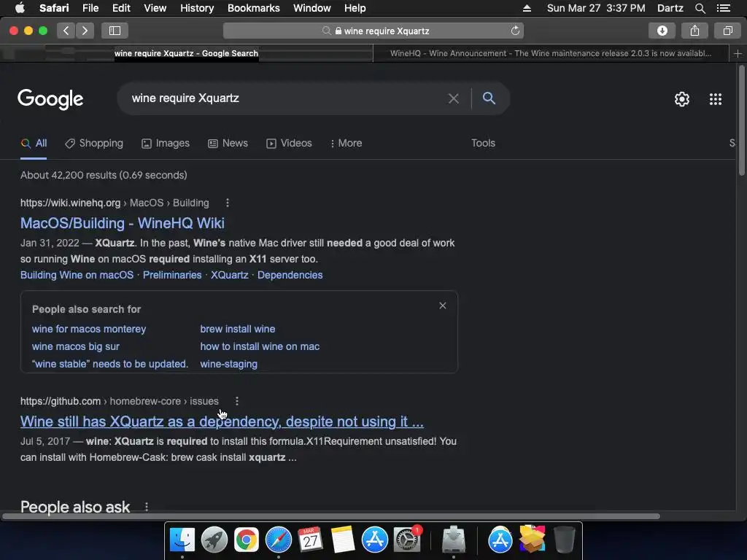Open Safari's Downloads button

pyautogui.click(x=662, y=31)
